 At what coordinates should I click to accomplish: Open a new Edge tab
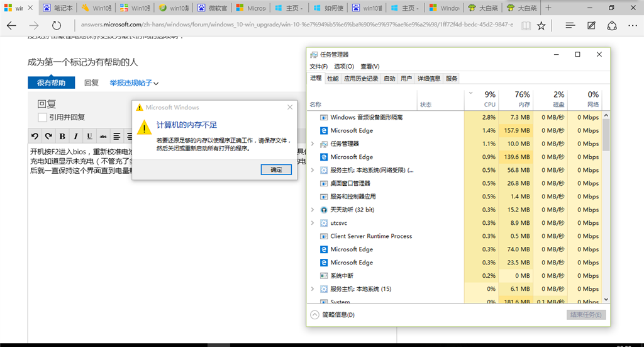tap(548, 8)
